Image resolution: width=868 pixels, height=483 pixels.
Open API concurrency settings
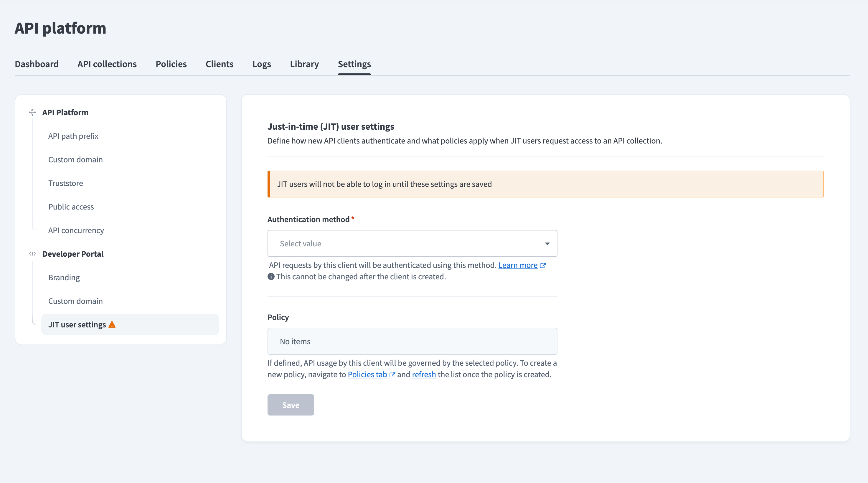pyautogui.click(x=76, y=230)
